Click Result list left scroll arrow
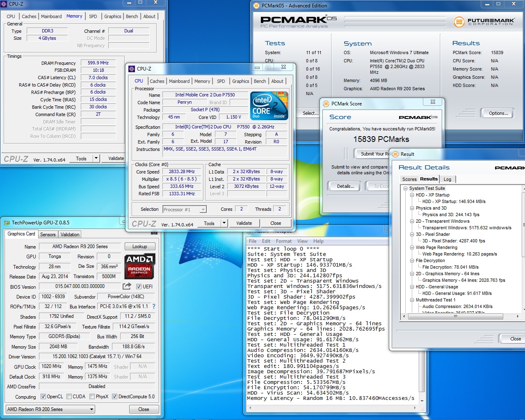This screenshot has width=525, height=420. [x=404, y=316]
